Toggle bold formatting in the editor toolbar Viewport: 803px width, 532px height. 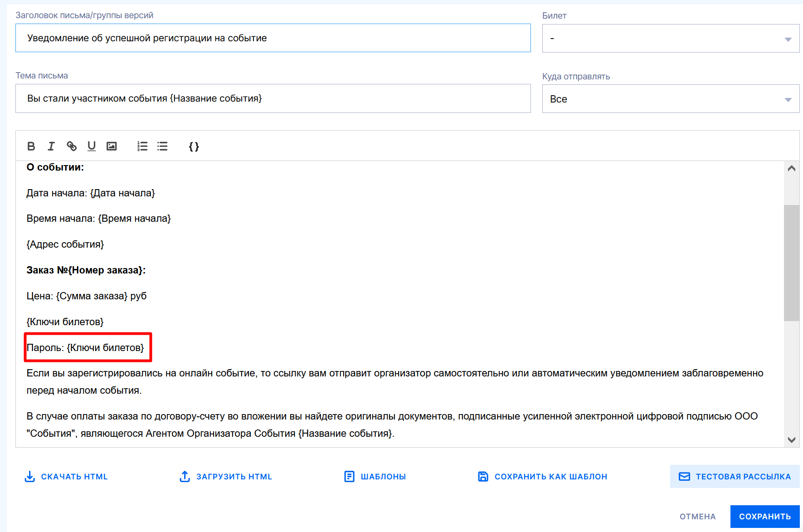click(31, 146)
